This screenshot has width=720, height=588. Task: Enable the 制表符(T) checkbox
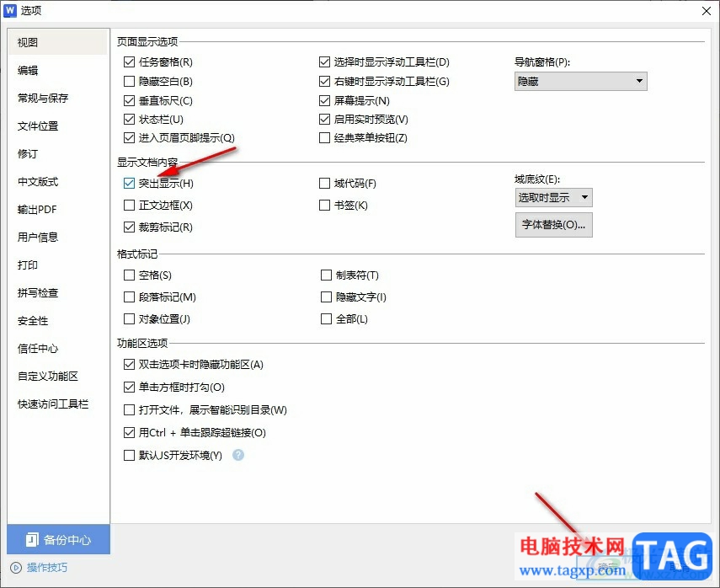[326, 275]
